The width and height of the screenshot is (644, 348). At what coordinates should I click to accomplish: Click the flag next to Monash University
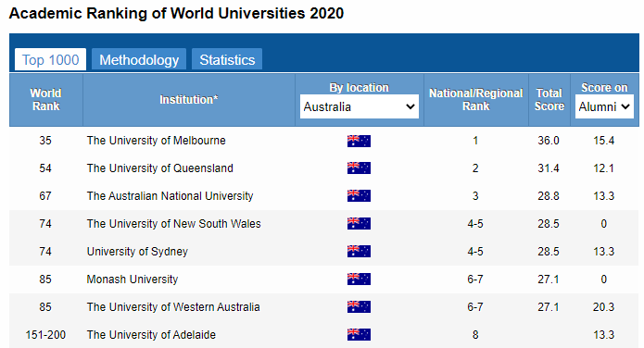[x=359, y=280]
